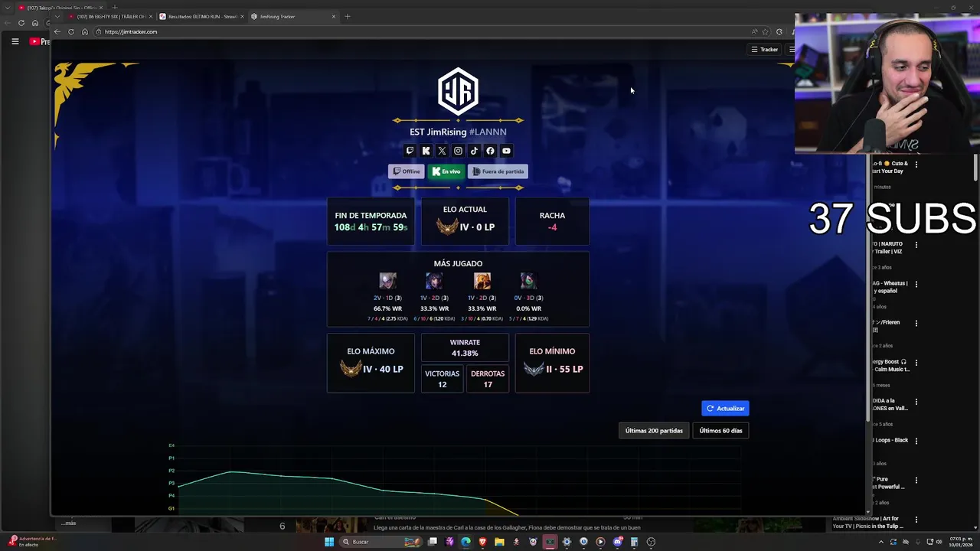Click the WINRATE 41.38% value

pyautogui.click(x=465, y=354)
